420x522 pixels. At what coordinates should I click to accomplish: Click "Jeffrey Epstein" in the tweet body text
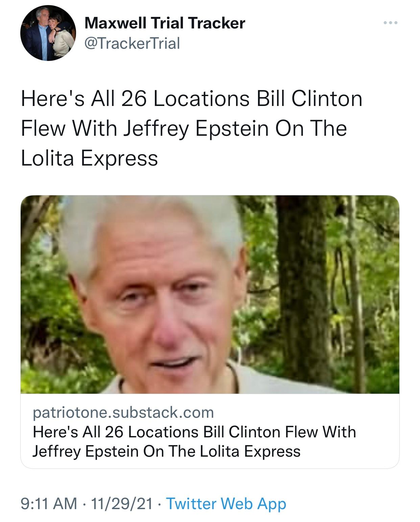pyautogui.click(x=196, y=129)
